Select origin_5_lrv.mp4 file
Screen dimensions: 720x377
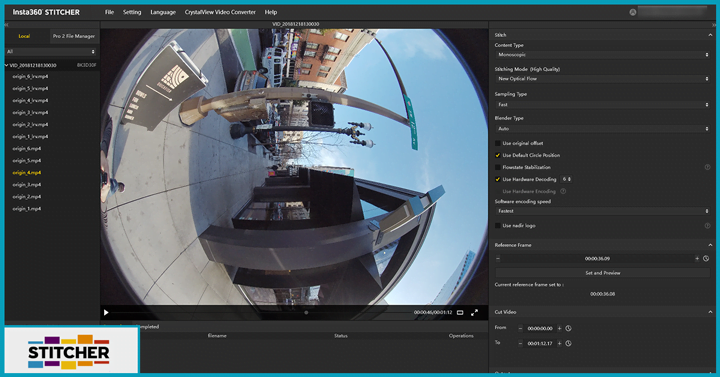click(x=30, y=88)
